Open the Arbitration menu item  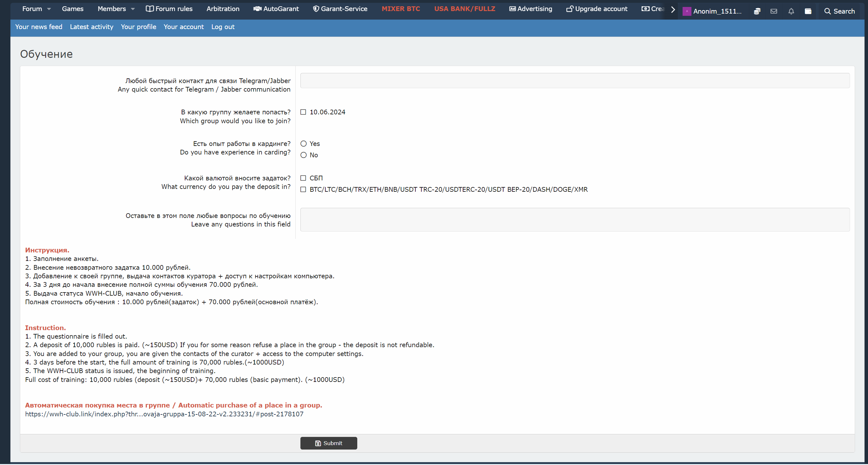click(x=223, y=9)
